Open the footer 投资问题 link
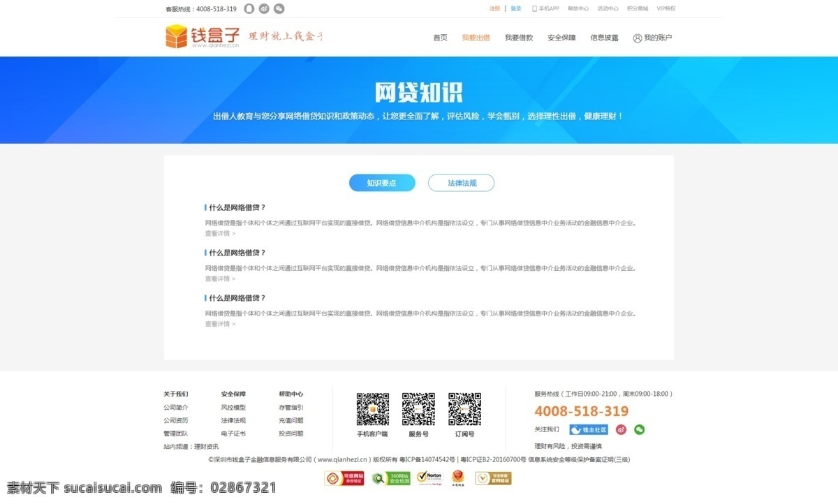The image size is (838, 504). click(291, 433)
